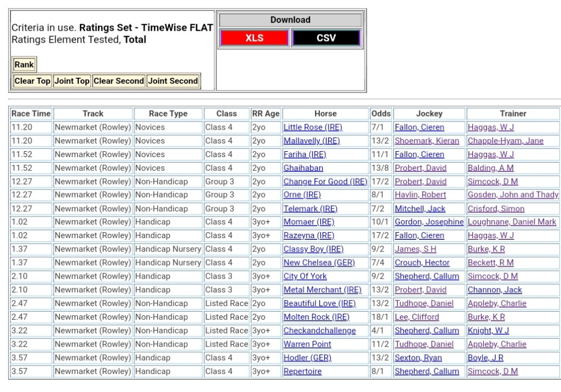Click the Odds column header
The height and width of the screenshot is (392, 561).
tap(381, 114)
